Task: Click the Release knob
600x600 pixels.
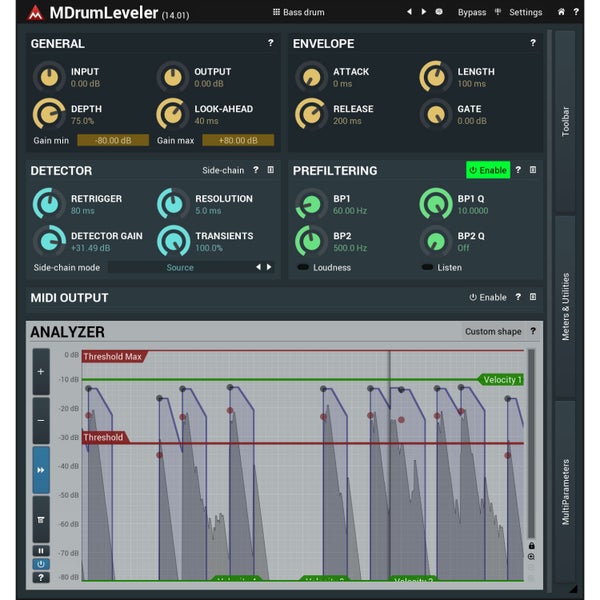Action: point(311,114)
